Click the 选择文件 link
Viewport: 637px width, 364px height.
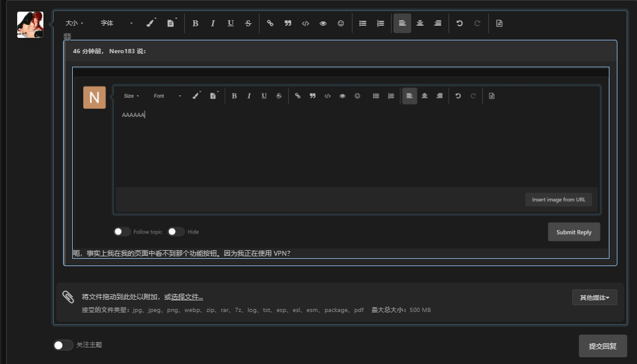tap(187, 297)
